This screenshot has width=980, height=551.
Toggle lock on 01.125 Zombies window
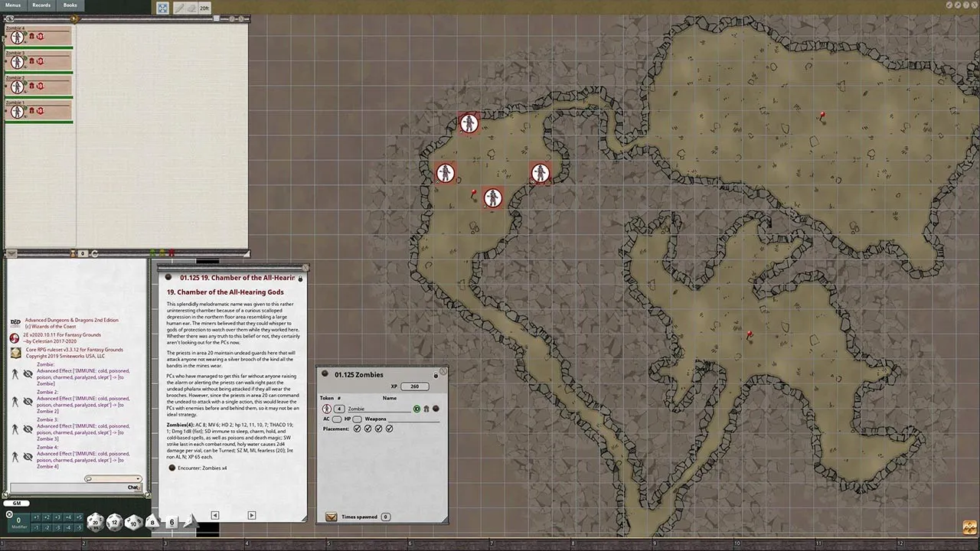coord(436,375)
